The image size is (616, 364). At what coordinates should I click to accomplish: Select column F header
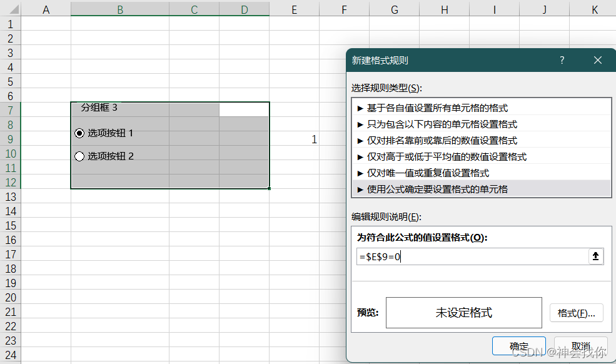click(344, 9)
